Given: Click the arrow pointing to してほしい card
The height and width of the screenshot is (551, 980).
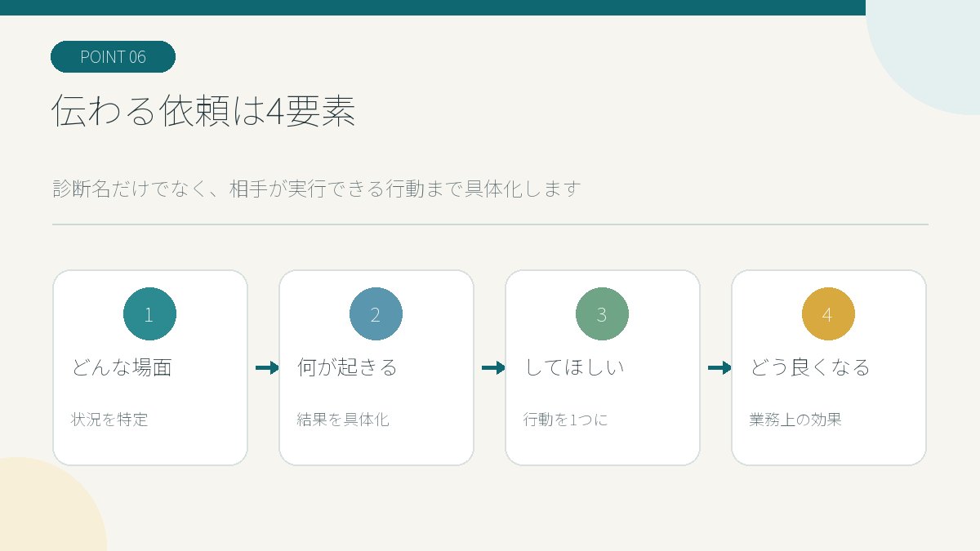Looking at the screenshot, I should tap(493, 368).
